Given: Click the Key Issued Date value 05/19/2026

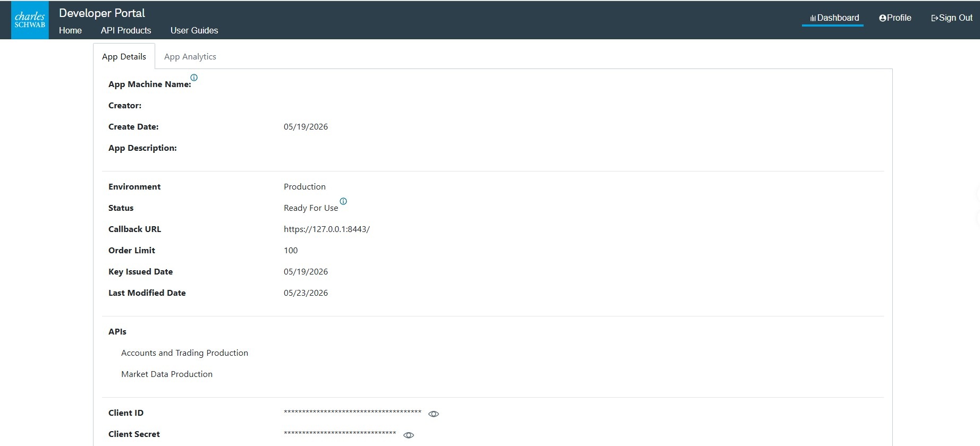Looking at the screenshot, I should point(306,272).
